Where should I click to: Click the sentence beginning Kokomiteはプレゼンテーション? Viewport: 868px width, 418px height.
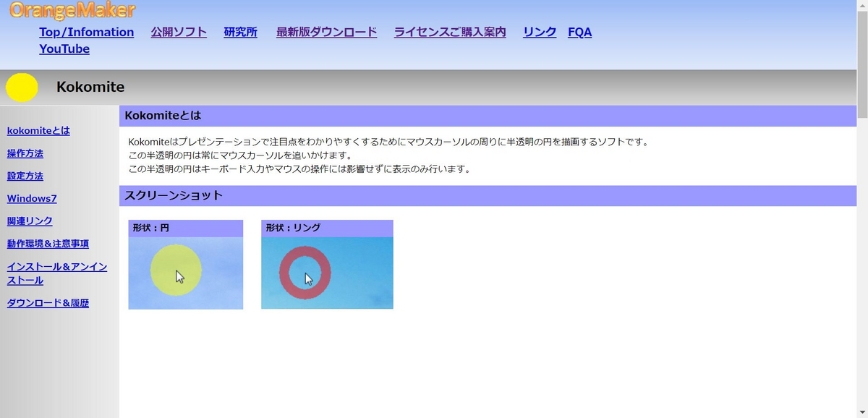388,142
